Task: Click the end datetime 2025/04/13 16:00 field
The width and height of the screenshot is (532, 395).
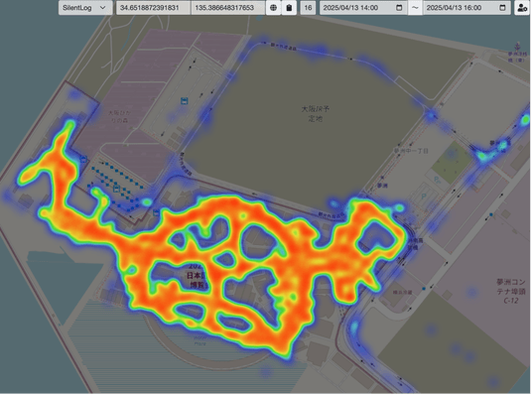Action: pos(466,8)
